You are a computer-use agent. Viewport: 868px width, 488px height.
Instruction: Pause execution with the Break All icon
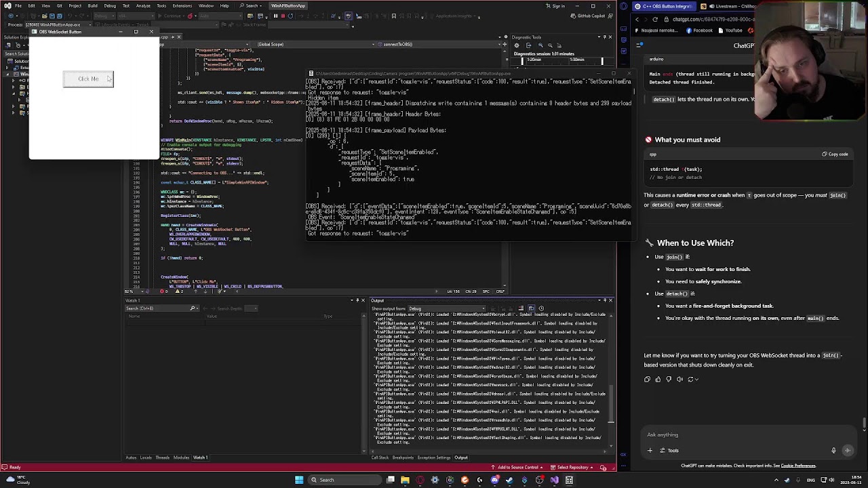[276, 16]
